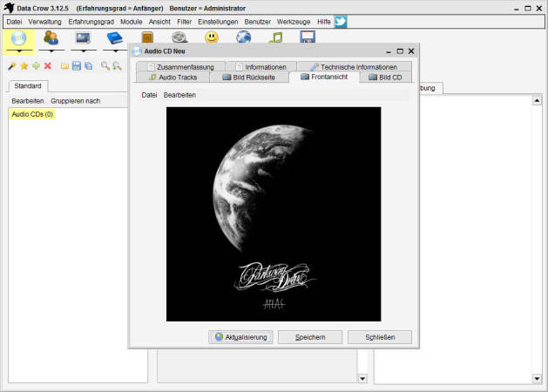Click the green plus add icon
This screenshot has height=392, width=548.
36,66
